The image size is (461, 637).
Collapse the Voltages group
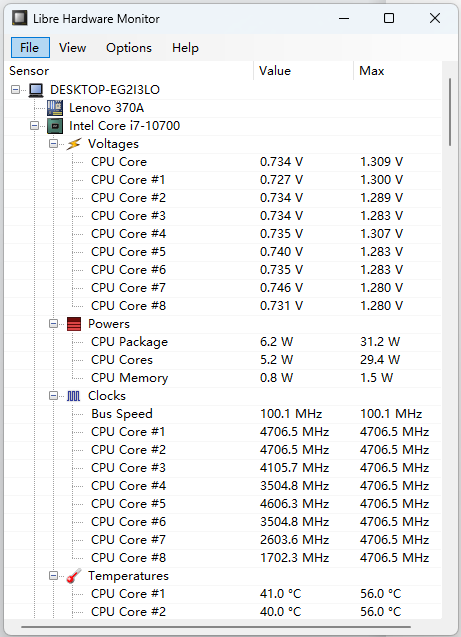(x=53, y=144)
